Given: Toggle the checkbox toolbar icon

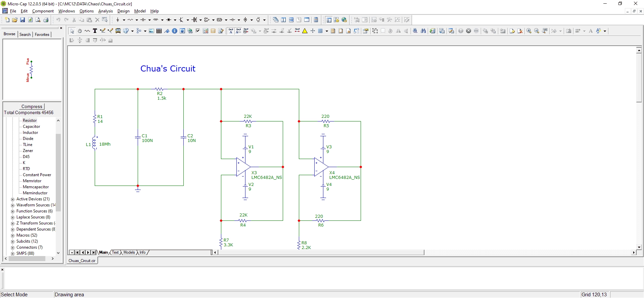Looking at the screenshot, I should 198,31.
